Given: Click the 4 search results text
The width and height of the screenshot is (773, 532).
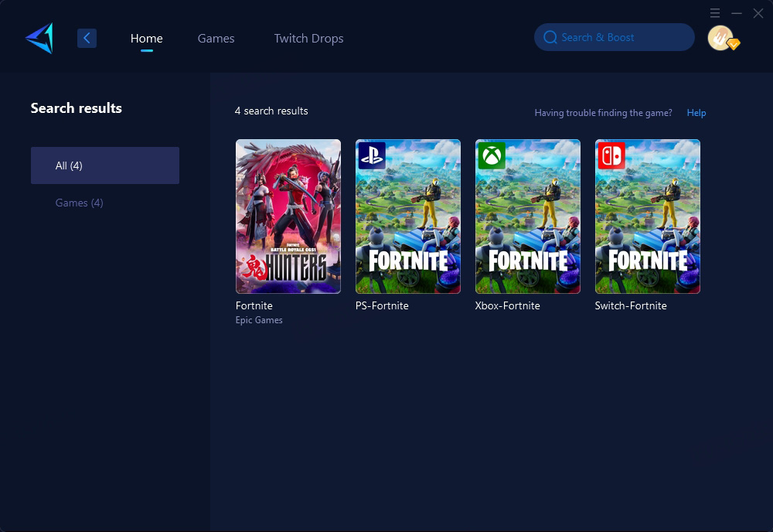Looking at the screenshot, I should click(271, 111).
